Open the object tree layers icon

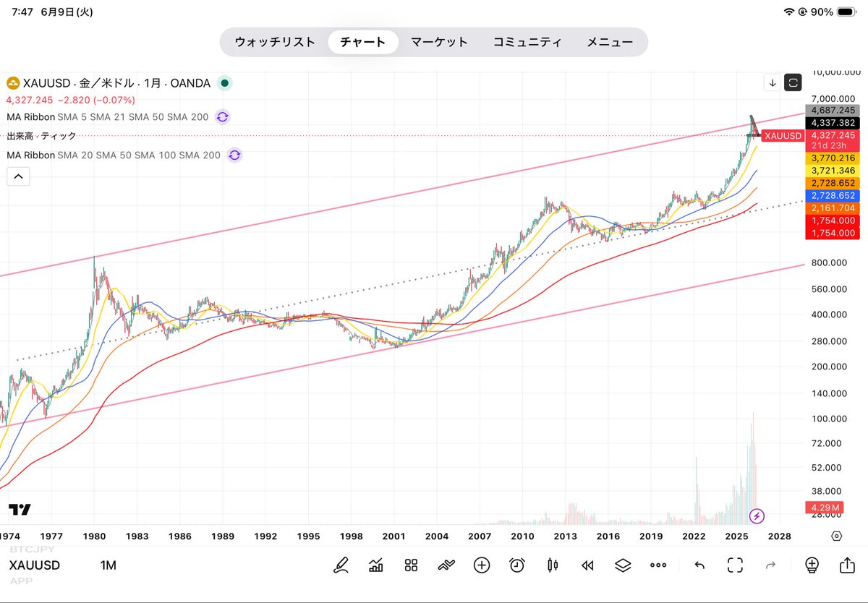[x=623, y=565]
